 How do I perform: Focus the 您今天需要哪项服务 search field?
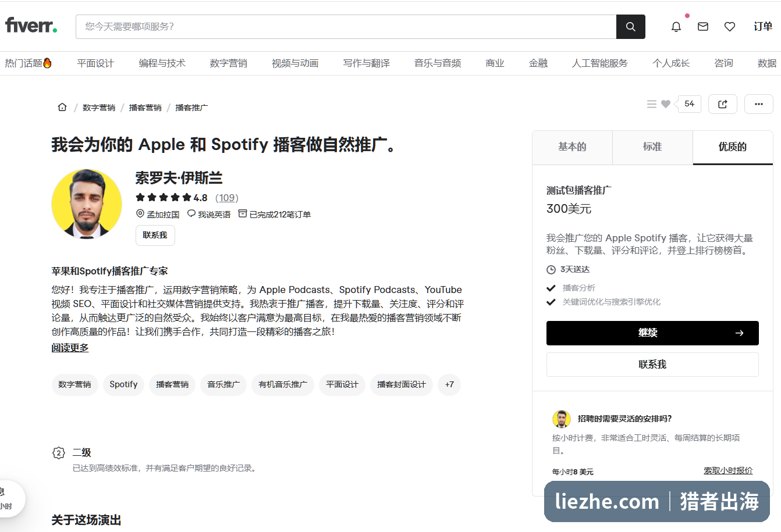[346, 27]
